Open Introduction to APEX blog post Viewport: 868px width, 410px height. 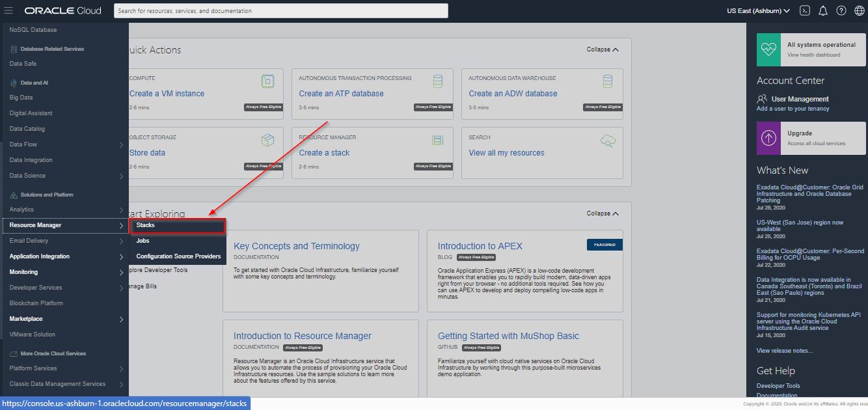[480, 246]
